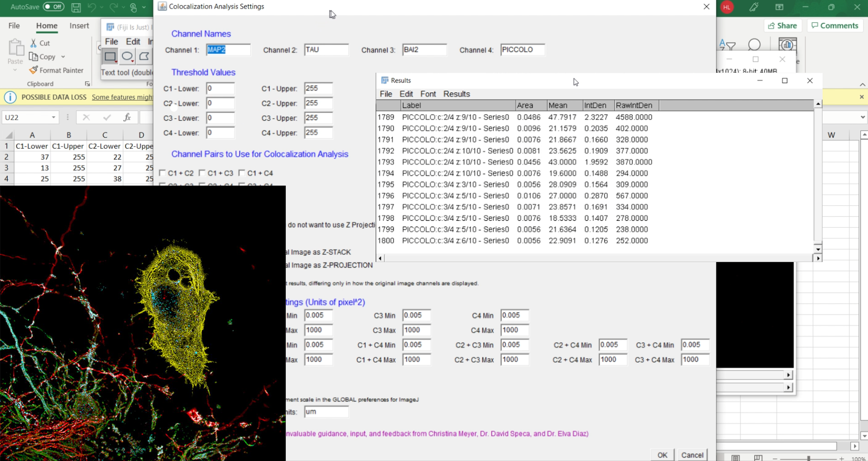Click the Results window scroll-down arrow
The width and height of the screenshot is (868, 461).
point(818,249)
